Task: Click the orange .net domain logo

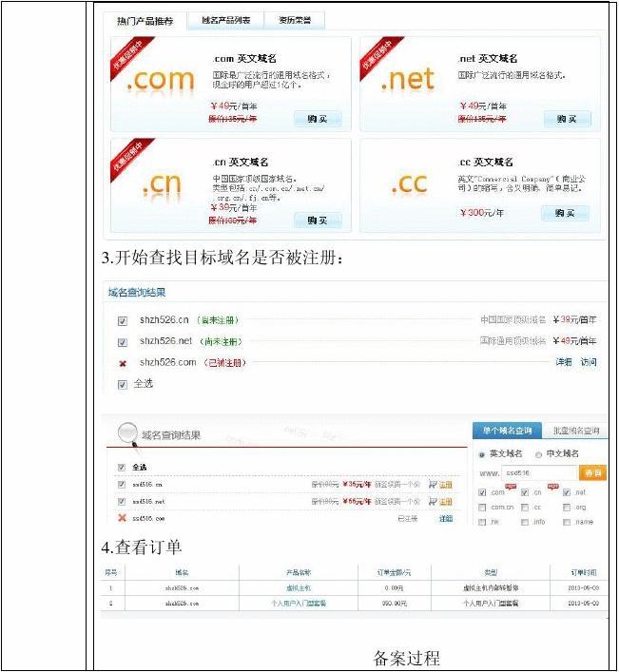Action: [407, 82]
